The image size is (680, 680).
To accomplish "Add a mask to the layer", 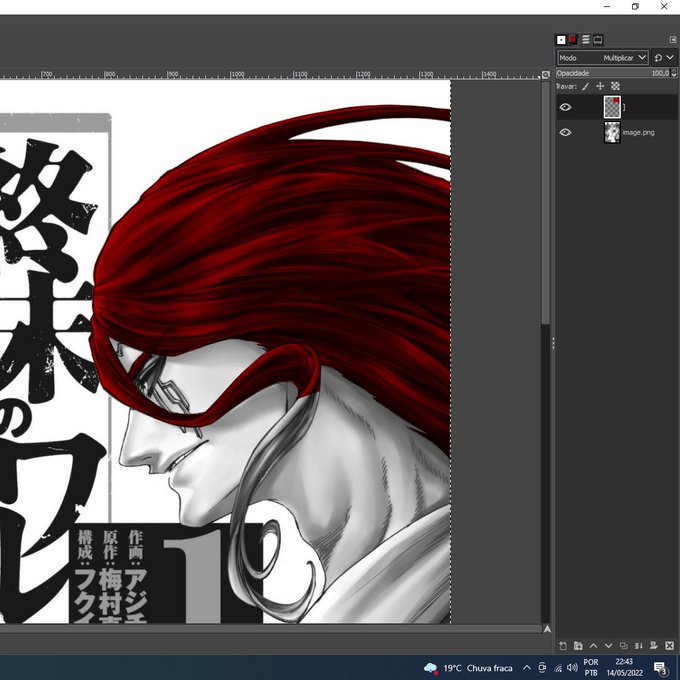I will click(654, 646).
